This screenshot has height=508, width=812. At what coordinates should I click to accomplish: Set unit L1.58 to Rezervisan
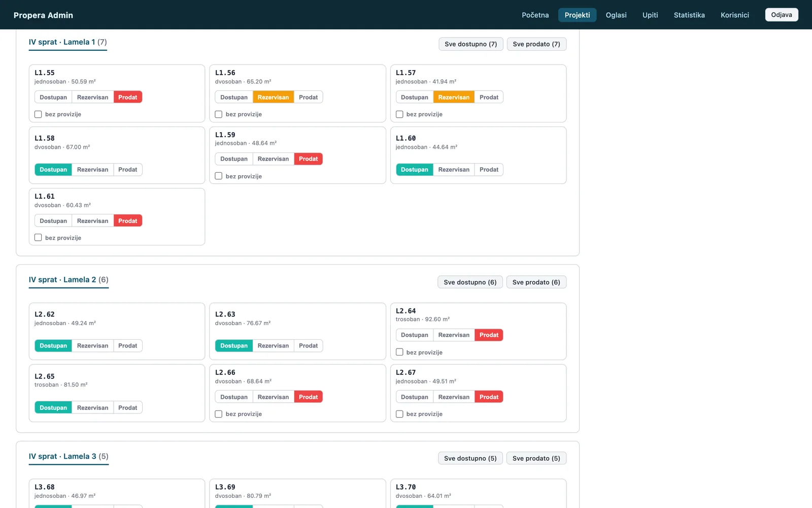pyautogui.click(x=92, y=170)
